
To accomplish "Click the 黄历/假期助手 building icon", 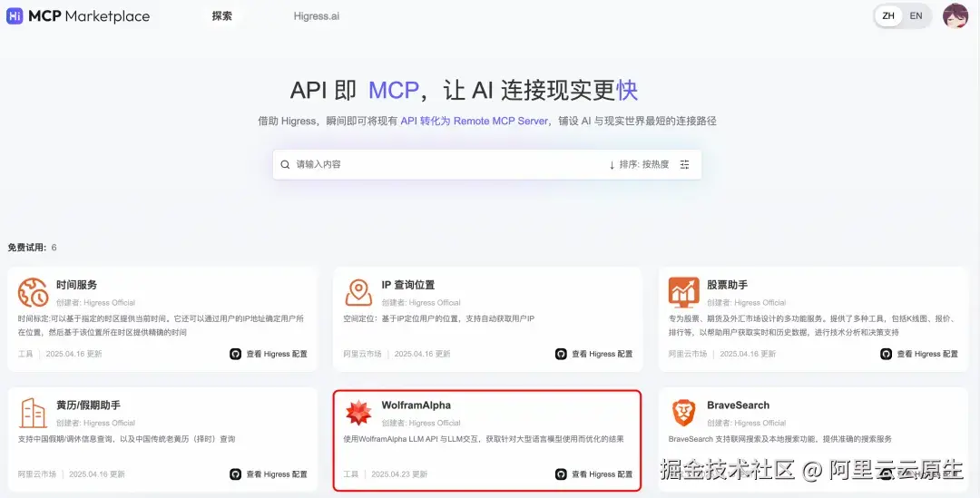I will 34,413.
